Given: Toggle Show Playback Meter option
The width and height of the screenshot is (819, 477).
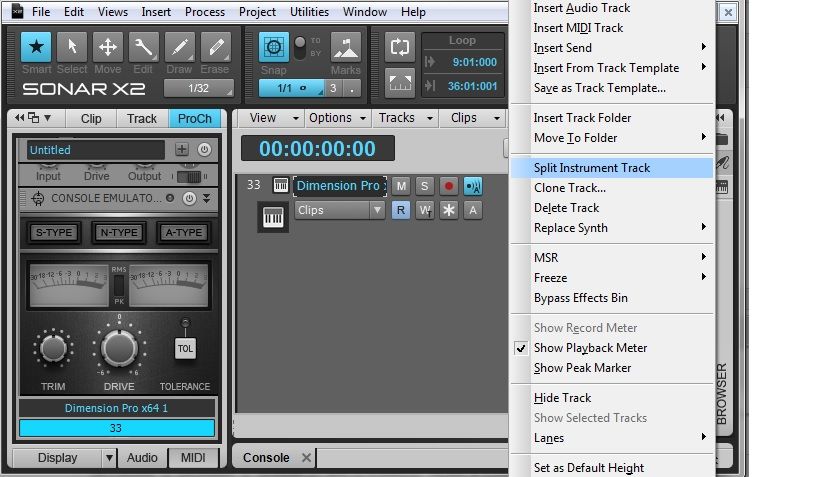Looking at the screenshot, I should point(590,348).
